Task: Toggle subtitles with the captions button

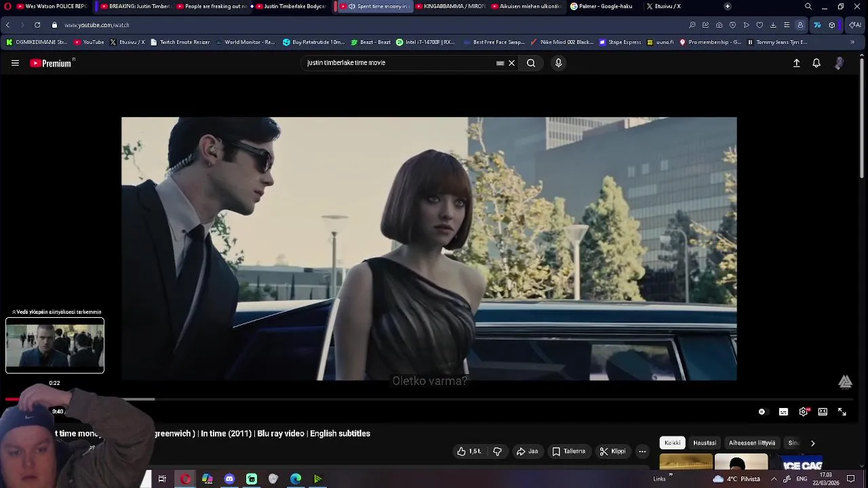Action: (x=783, y=411)
